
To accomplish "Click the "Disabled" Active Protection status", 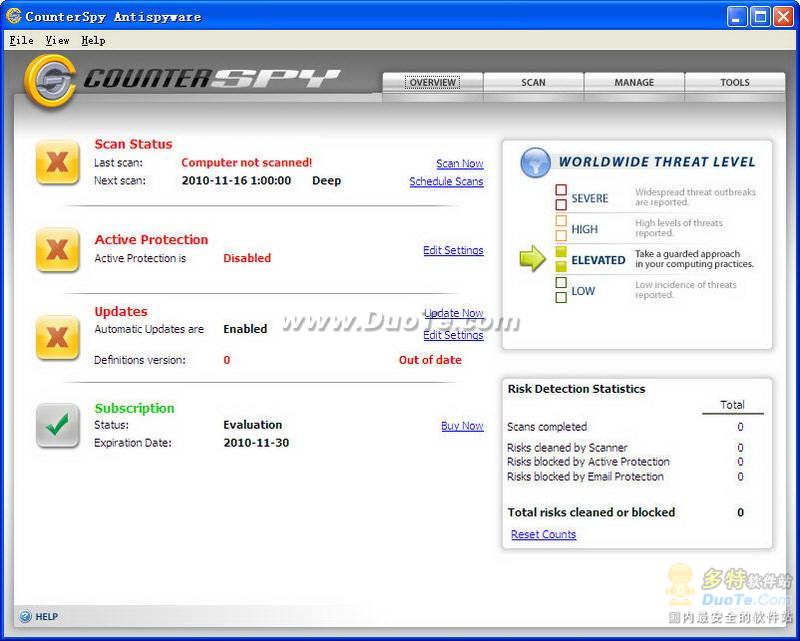I will click(247, 258).
